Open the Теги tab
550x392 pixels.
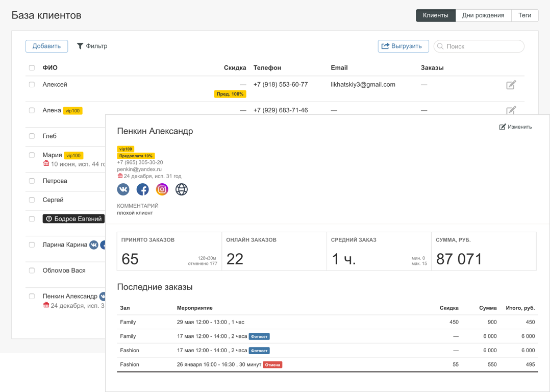coord(525,15)
